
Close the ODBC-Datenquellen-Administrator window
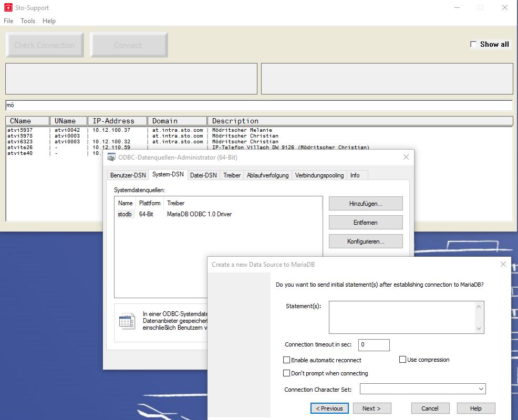[406, 157]
